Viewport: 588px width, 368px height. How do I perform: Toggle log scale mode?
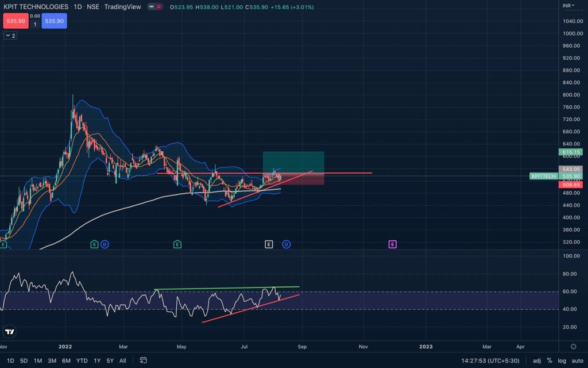(x=562, y=361)
